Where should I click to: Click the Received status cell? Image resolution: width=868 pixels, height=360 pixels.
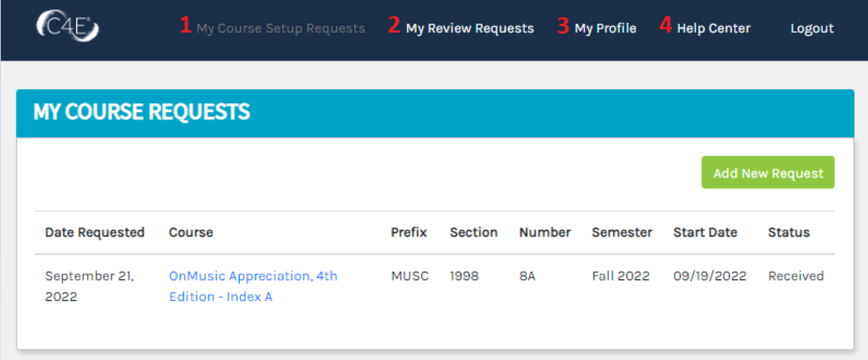[795, 276]
